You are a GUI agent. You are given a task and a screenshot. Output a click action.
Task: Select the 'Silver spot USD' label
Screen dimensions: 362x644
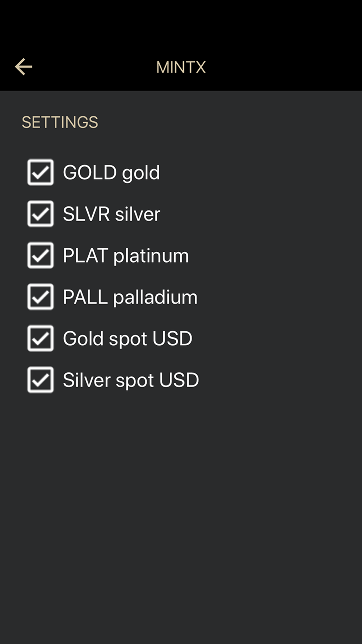pyautogui.click(x=131, y=381)
